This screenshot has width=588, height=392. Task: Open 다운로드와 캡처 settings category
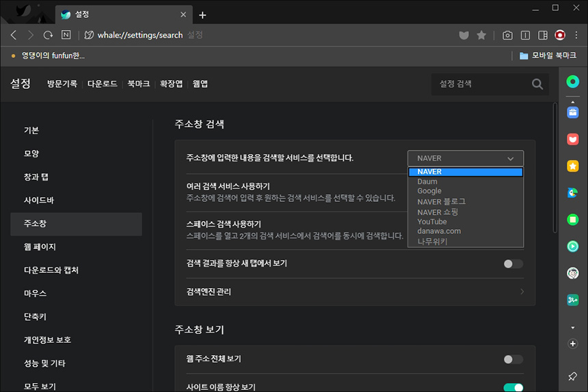76,270
